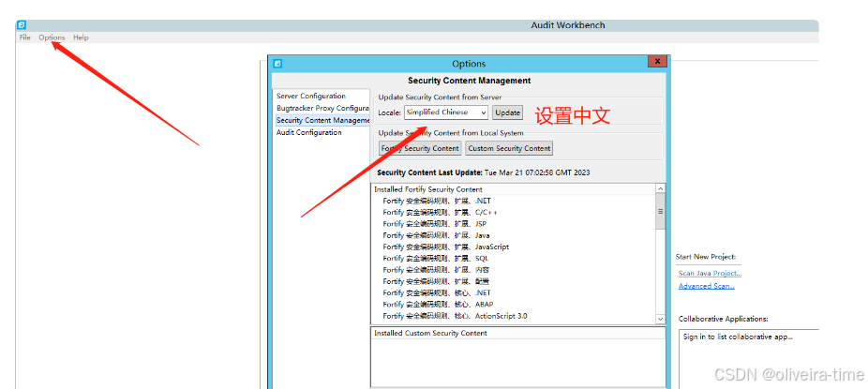This screenshot has height=389, width=868.
Task: Click the Installed Fortify Security Content header
Action: [428, 189]
